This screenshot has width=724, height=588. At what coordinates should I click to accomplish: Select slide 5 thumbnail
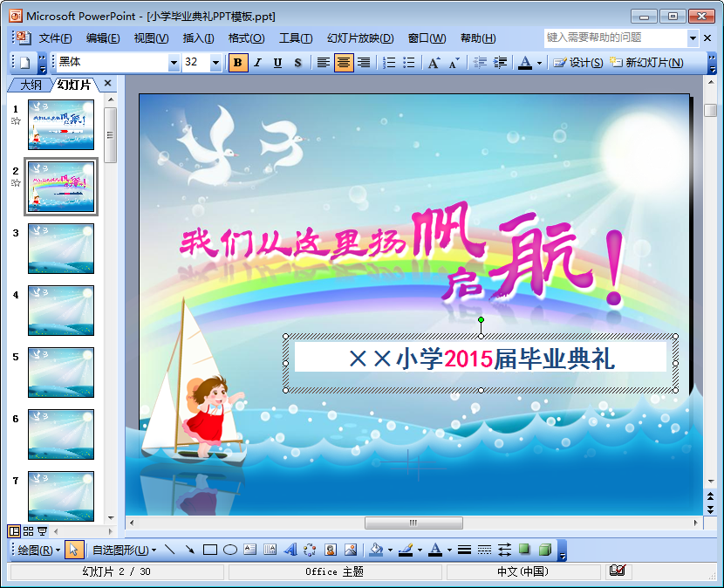click(60, 373)
